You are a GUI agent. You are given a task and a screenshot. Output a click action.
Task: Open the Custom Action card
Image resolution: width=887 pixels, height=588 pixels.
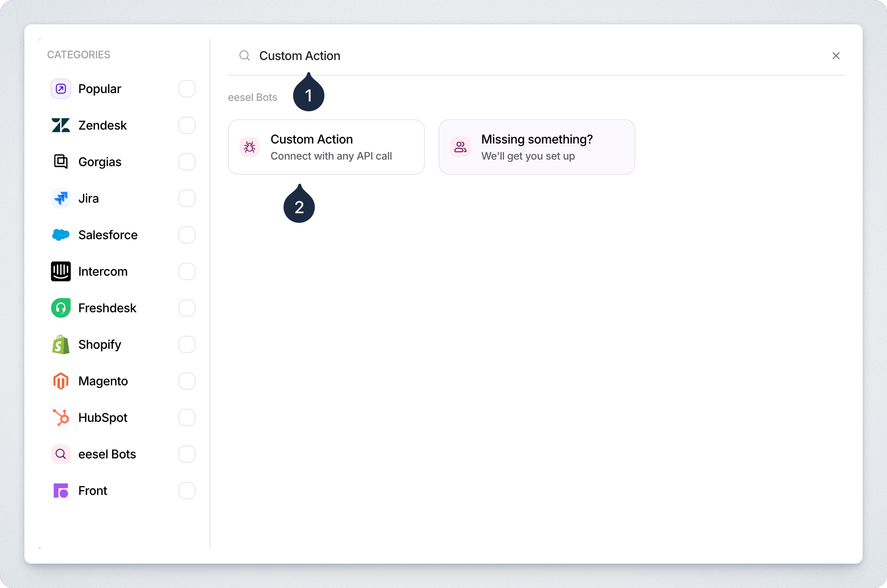pyautogui.click(x=326, y=147)
